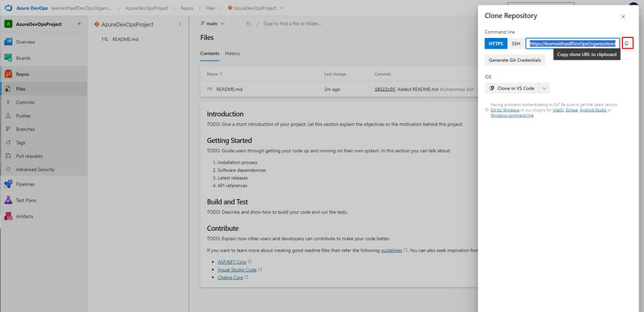Click the clone URL text field

coord(573,43)
